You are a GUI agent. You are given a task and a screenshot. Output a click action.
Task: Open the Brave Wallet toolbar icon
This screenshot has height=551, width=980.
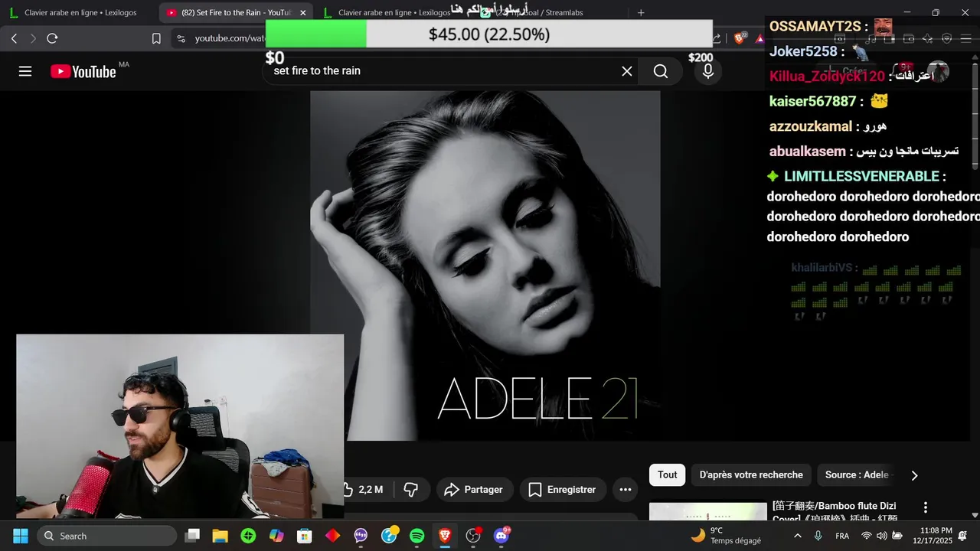[909, 38]
